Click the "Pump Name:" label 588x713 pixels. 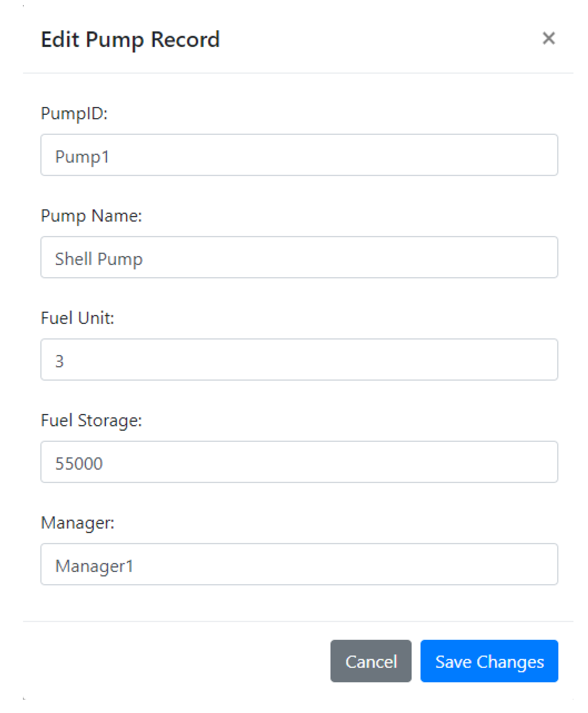91,216
